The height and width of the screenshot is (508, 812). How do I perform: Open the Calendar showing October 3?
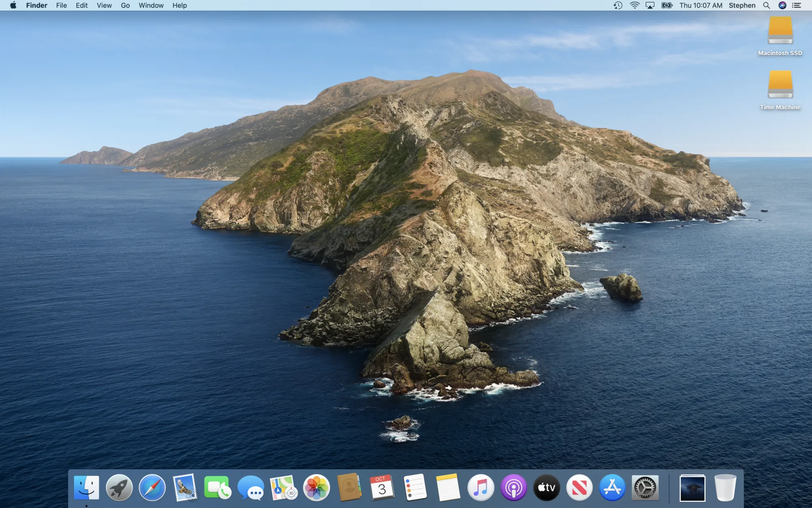(x=382, y=488)
